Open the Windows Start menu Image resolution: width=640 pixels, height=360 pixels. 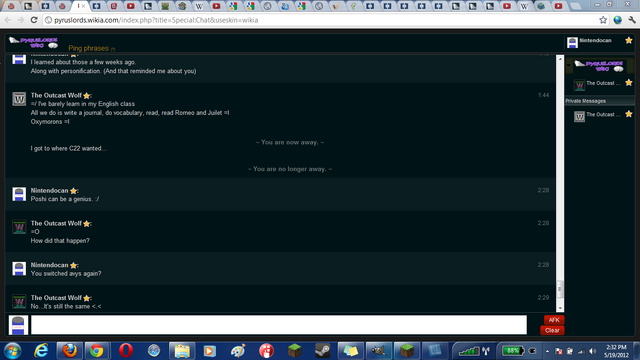[x=12, y=351]
